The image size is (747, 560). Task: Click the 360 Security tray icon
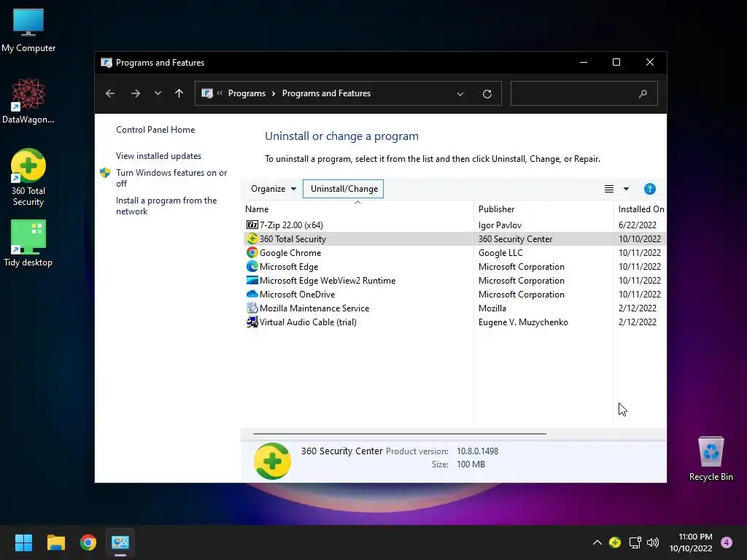(614, 542)
